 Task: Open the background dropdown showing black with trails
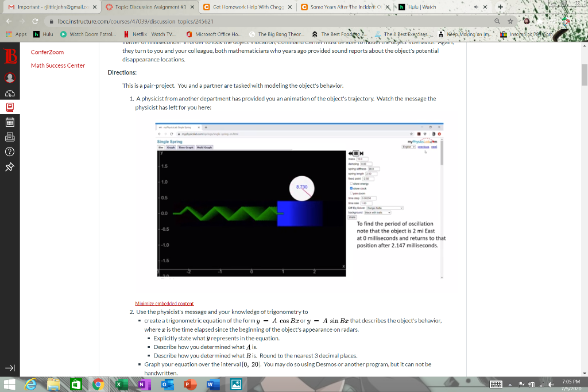377,212
